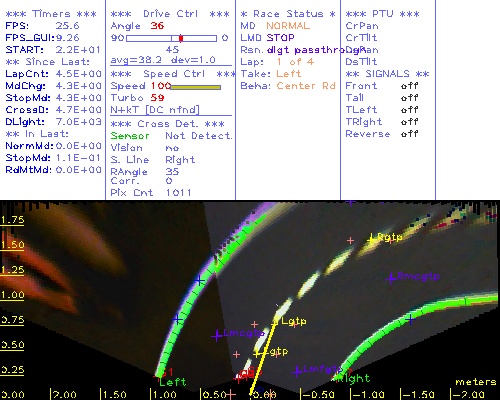Image resolution: width=500 pixels, height=400 pixels.
Task: Click the Take Left value
Action: point(289,74)
